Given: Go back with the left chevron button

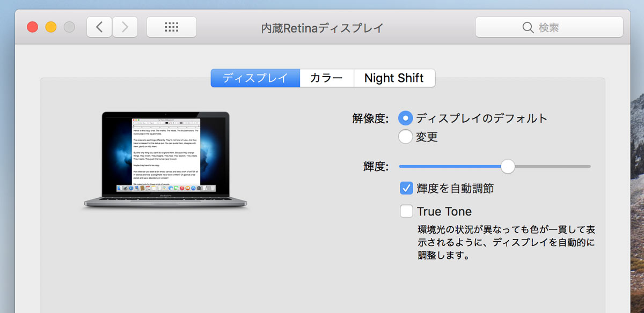Looking at the screenshot, I should point(99,27).
